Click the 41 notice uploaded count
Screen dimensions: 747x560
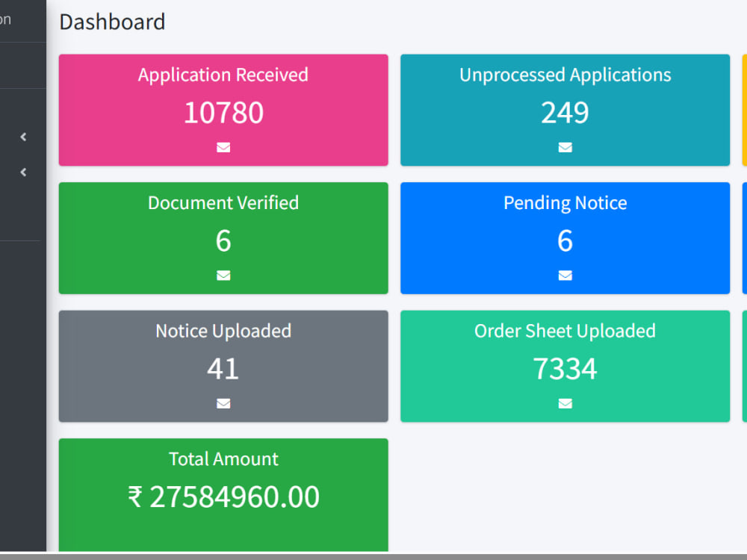tap(223, 369)
